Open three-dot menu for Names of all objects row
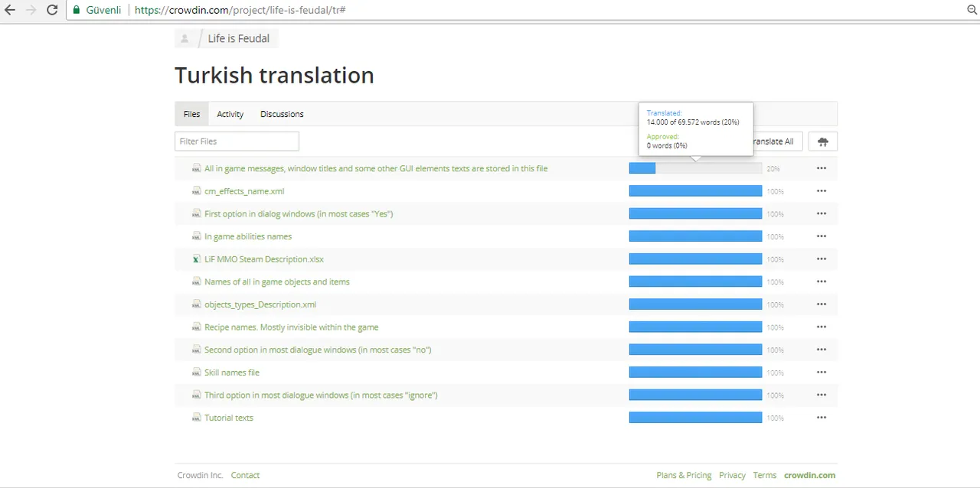The height and width of the screenshot is (488, 980). pos(822,281)
